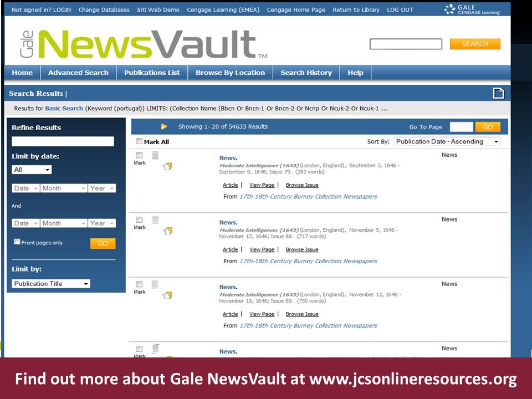Mark the November 5, 1646 result checkbox
The width and height of the screenshot is (532, 399).
(139, 219)
